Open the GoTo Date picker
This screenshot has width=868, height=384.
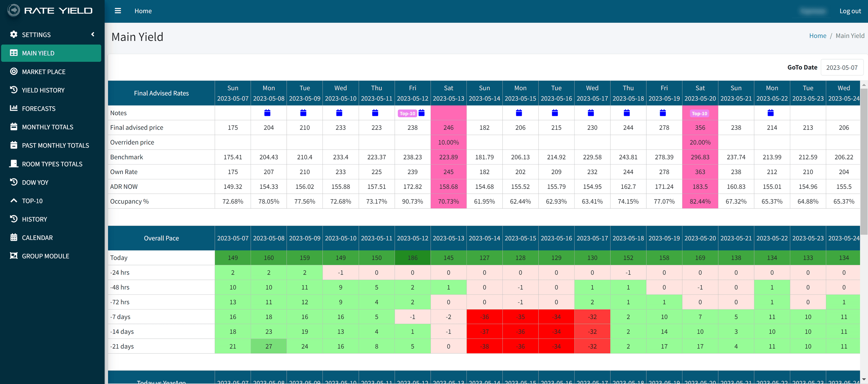coord(842,67)
